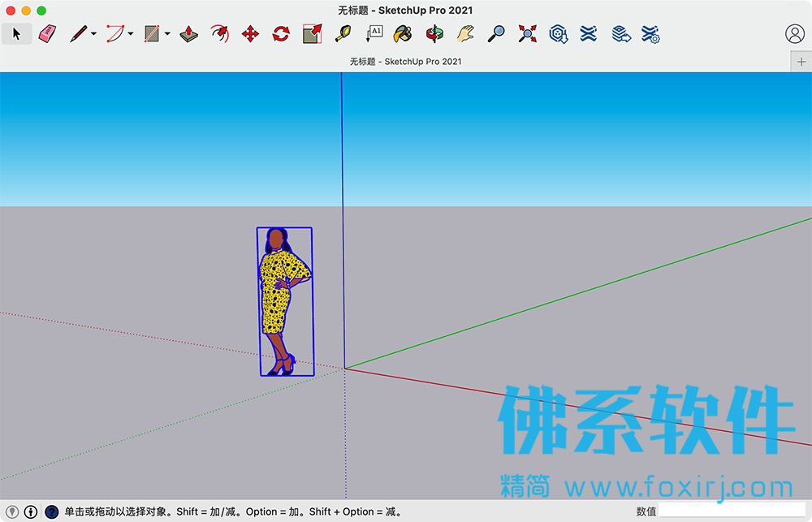Click into the 数值 measurements field
The image size is (812, 522).
coord(732,511)
